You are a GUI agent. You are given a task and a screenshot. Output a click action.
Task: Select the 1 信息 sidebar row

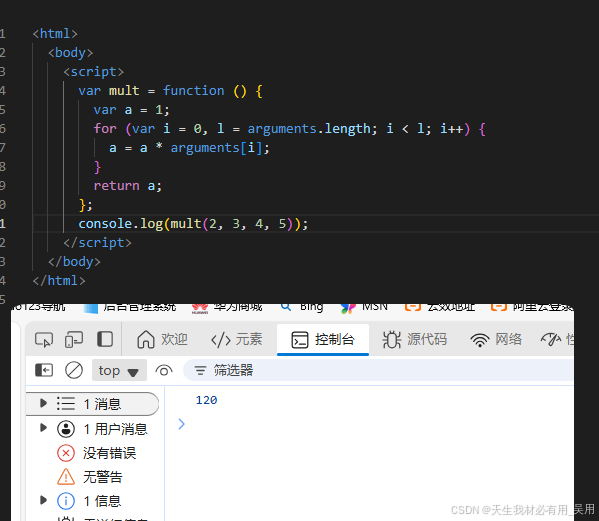95,501
